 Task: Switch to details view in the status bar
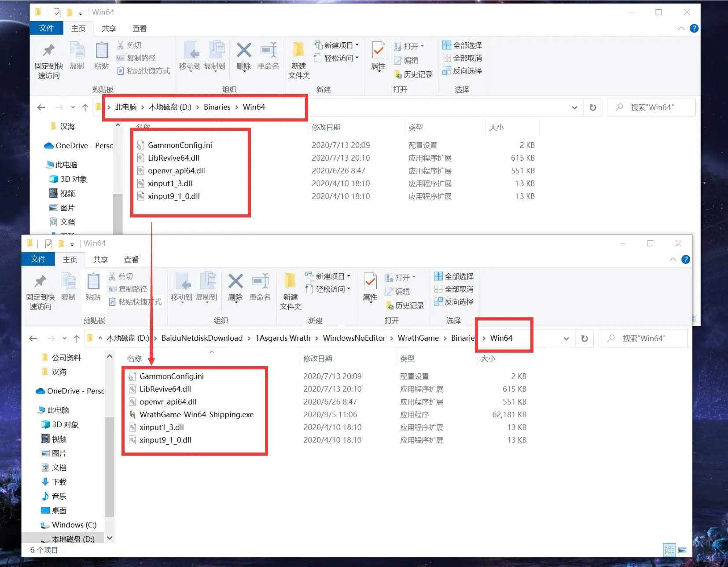(x=669, y=550)
